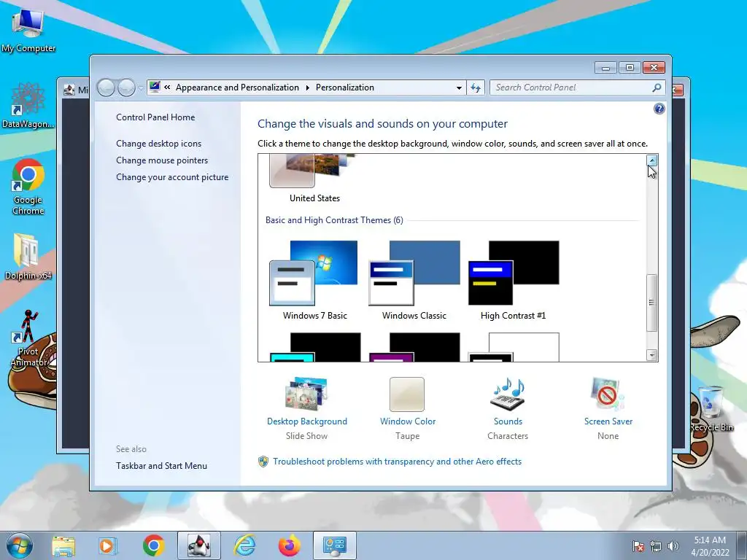This screenshot has width=747, height=560.
Task: Launch Firefox from the taskbar
Action: (290, 545)
